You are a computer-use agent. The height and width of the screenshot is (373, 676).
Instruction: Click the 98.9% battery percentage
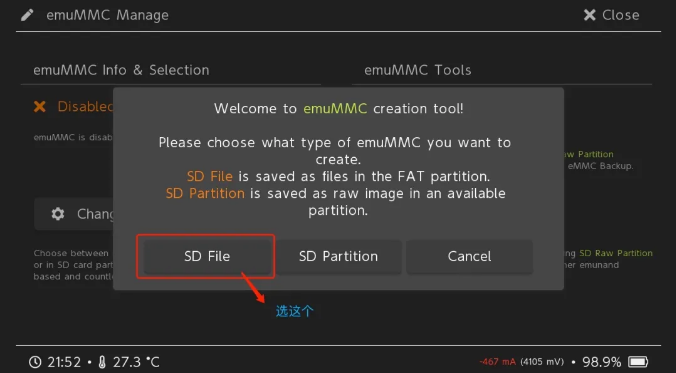601,361
